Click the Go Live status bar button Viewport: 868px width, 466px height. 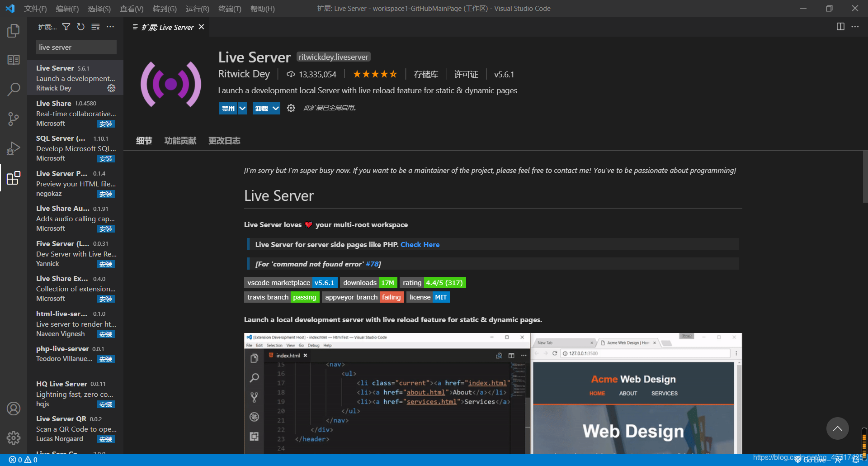[810, 460]
